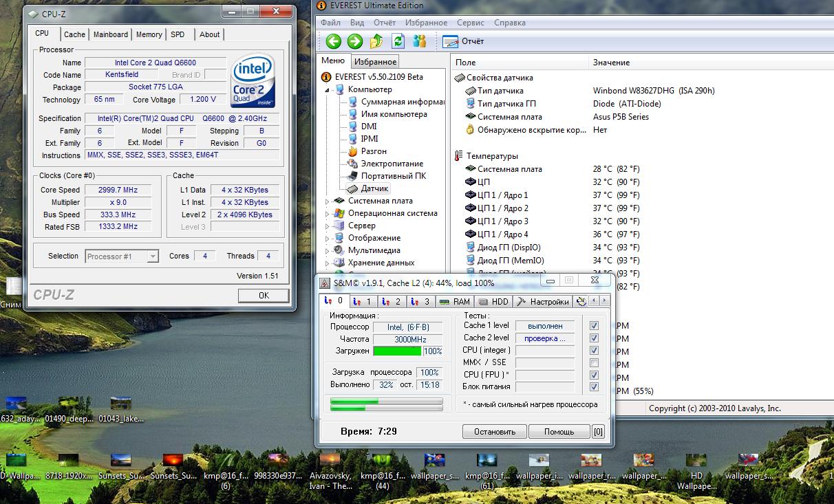This screenshot has width=834, height=504.
Task: Uncheck the Cache 1 level test checkbox
Action: (x=594, y=326)
